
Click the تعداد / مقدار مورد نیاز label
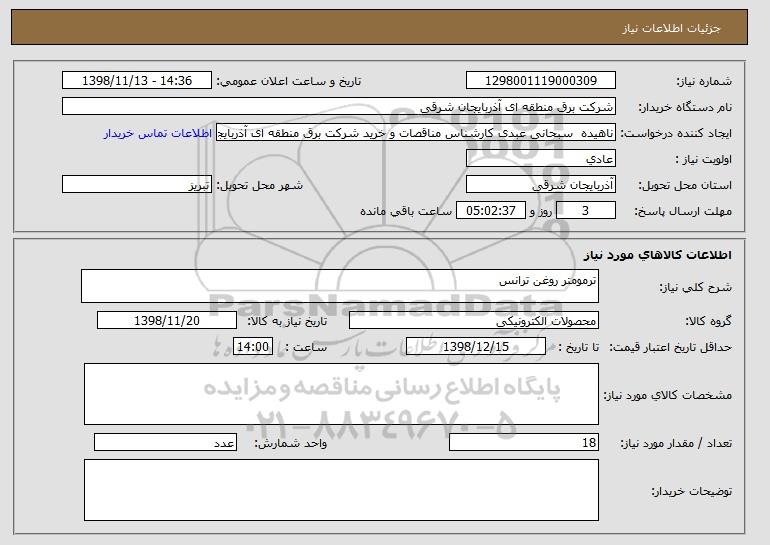tap(676, 444)
